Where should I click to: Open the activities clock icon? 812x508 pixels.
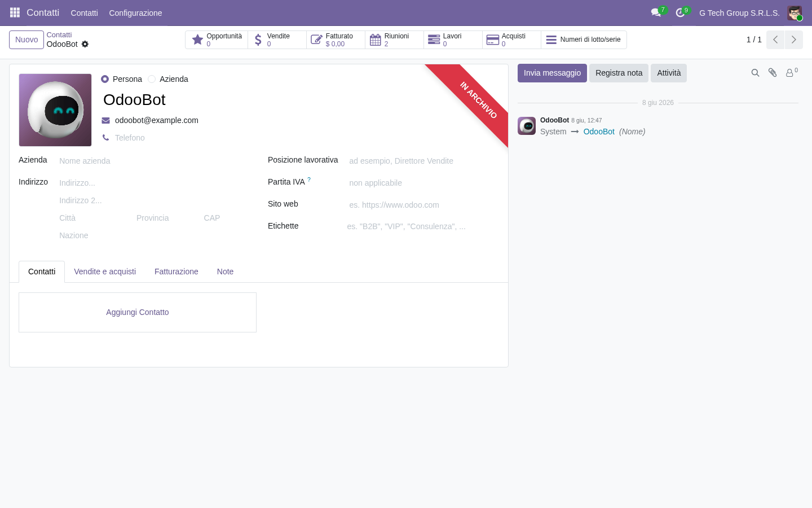(x=680, y=12)
